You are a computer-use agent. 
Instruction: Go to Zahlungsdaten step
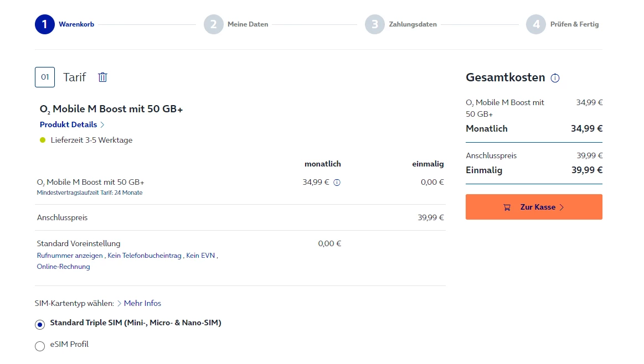point(413,24)
